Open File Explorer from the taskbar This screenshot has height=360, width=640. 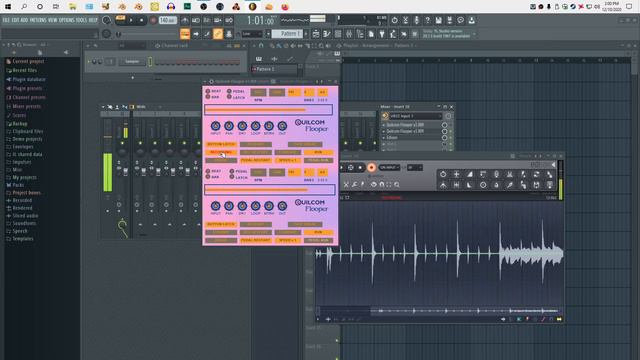pyautogui.click(x=72, y=7)
